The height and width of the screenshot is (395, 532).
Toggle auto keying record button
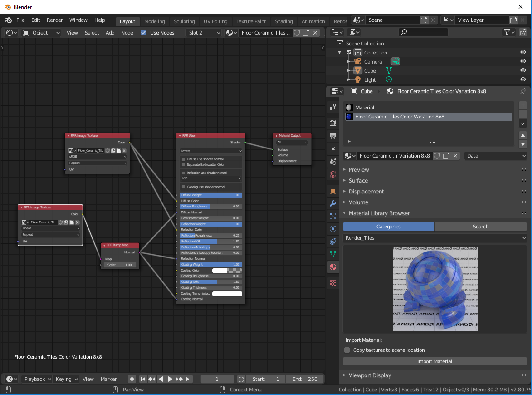pyautogui.click(x=132, y=379)
